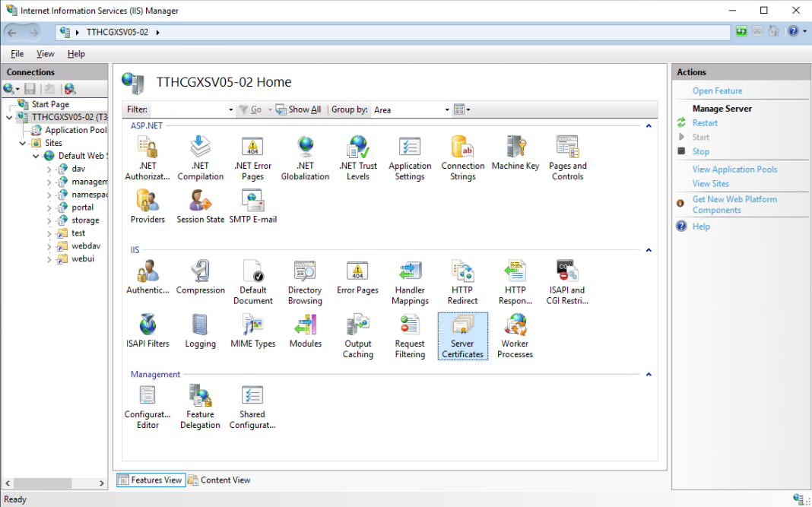Screen dimensions: 812x507
Task: Open Application Settings feature
Action: [x=410, y=157]
